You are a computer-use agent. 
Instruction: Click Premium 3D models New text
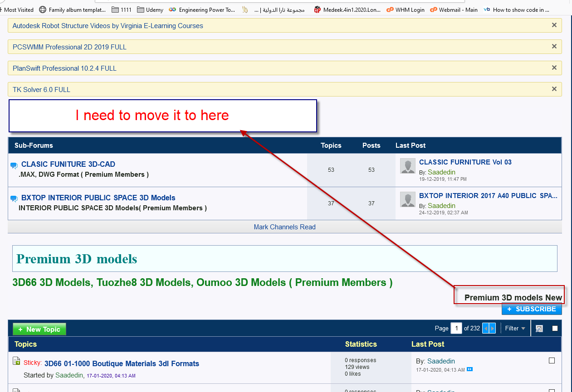pos(513,298)
